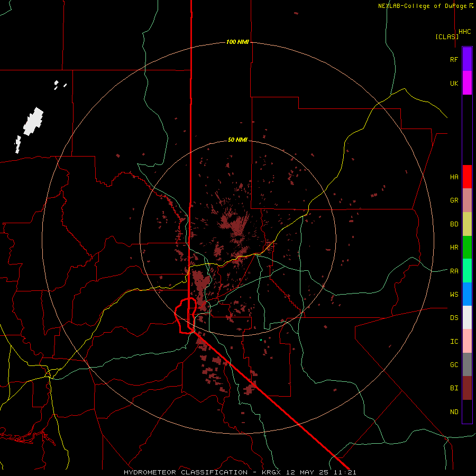
Task: Click the BI legend label
Action: pyautogui.click(x=454, y=388)
